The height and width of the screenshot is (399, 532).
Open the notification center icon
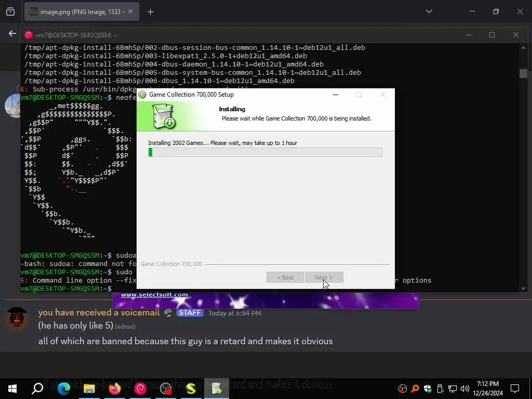pos(515,389)
